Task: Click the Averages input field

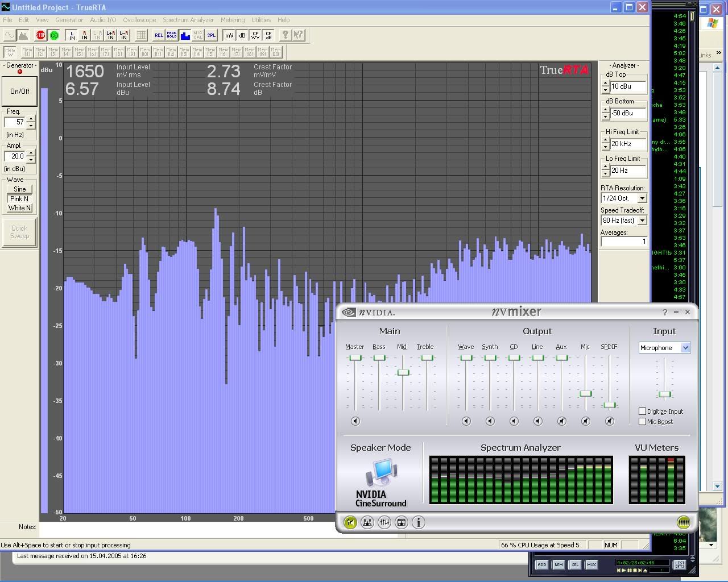Action: (x=624, y=242)
